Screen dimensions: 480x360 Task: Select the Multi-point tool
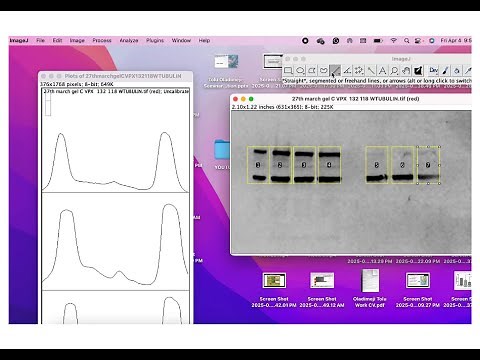[x=359, y=70]
